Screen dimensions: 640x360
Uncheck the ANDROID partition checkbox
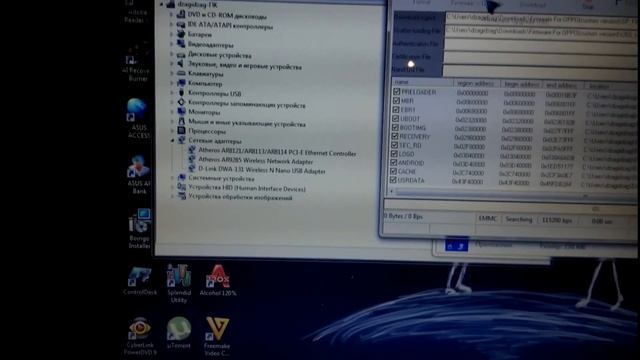point(393,162)
